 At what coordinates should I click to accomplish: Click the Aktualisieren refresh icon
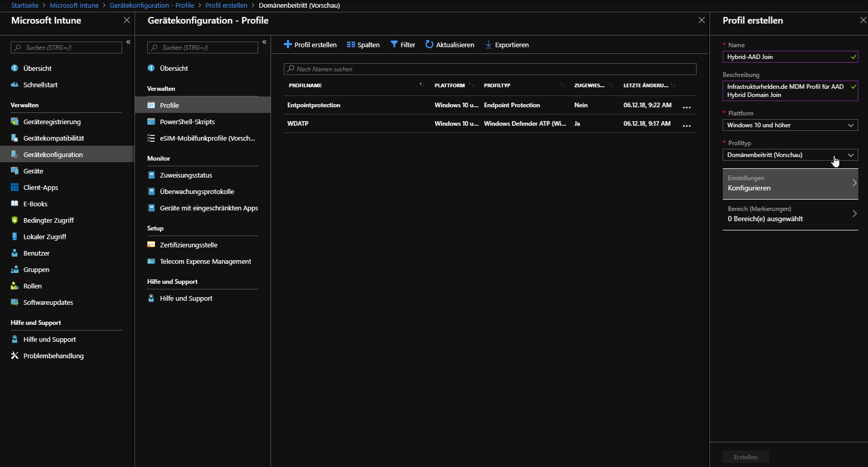click(429, 45)
